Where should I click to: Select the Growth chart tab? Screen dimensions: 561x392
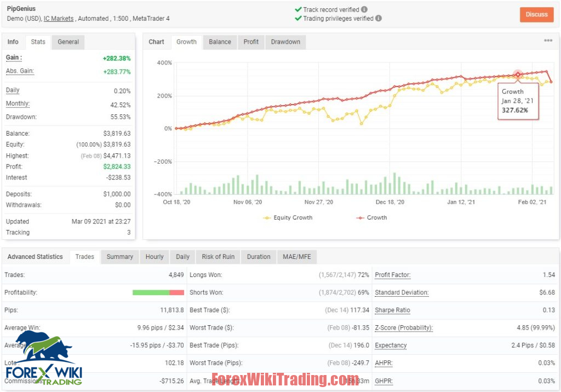coord(186,42)
